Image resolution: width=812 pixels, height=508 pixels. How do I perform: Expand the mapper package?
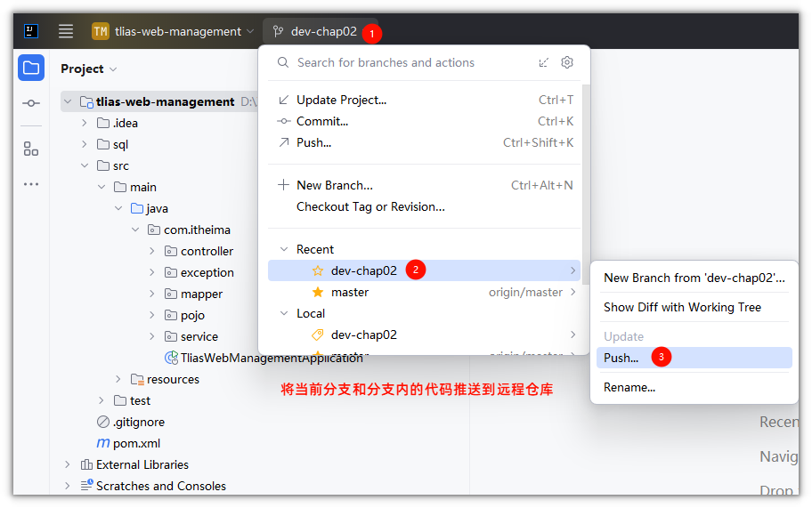coord(151,294)
